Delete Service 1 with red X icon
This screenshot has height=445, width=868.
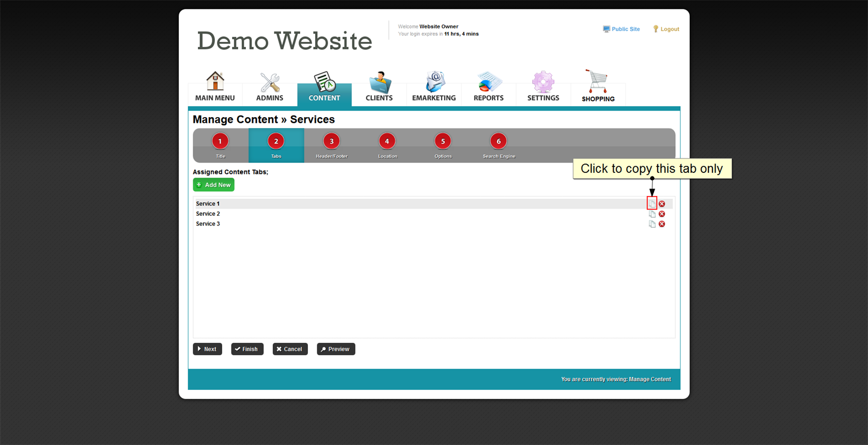(x=662, y=204)
